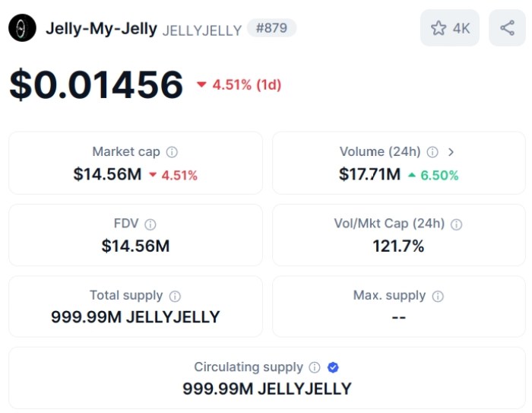
Task: Click Vol/Mkt Cap (24h) info icon
Action: click(456, 224)
